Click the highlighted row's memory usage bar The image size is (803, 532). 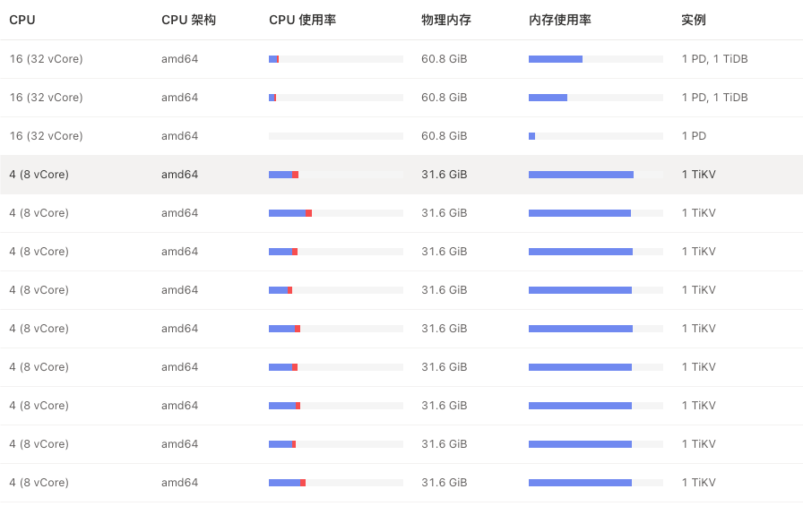[595, 175]
